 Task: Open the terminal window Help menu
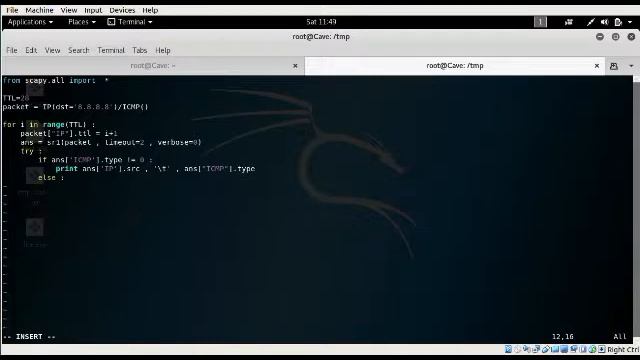pyautogui.click(x=162, y=50)
